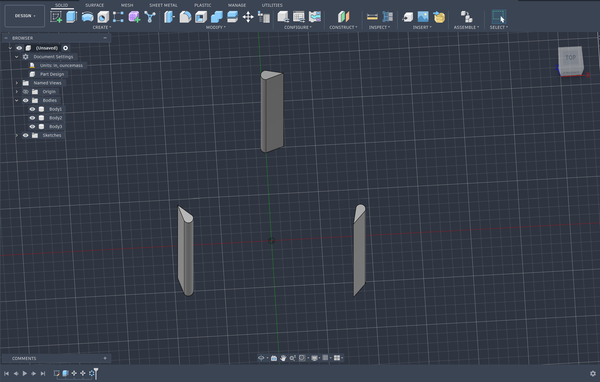Image resolution: width=600 pixels, height=382 pixels.
Task: Open the MODIFY dropdown menu
Action: [x=215, y=28]
